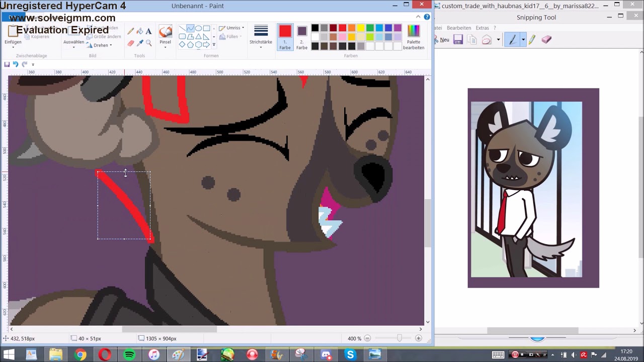The image size is (644, 362).
Task: Click the Paint horizontal scrollbar
Action: click(170, 329)
